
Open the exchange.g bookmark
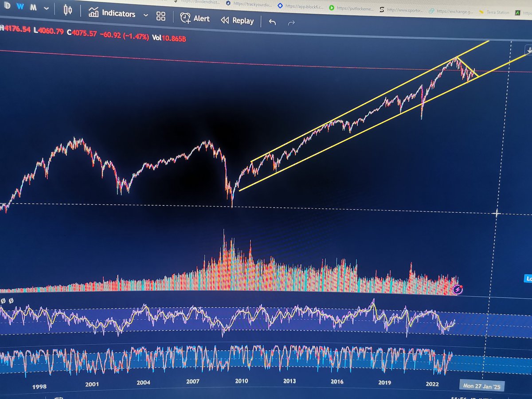pyautogui.click(x=451, y=11)
